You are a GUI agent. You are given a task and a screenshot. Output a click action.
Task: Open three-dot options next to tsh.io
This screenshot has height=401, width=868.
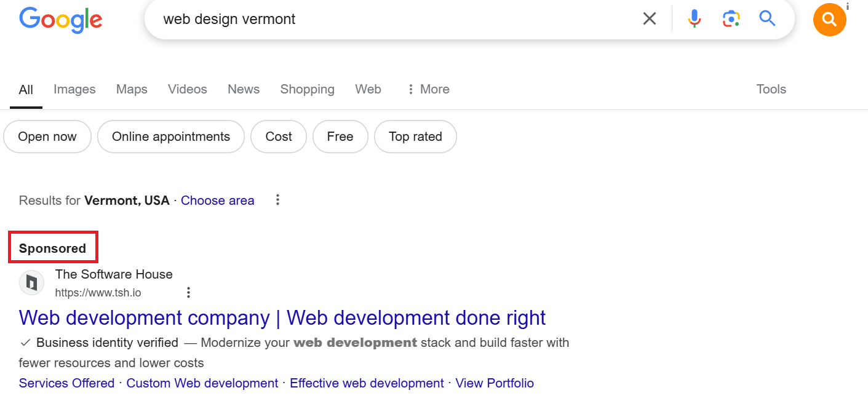(189, 293)
